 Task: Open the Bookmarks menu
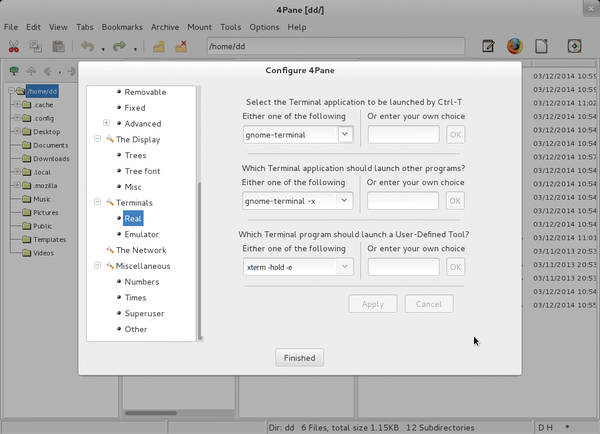pos(122,27)
